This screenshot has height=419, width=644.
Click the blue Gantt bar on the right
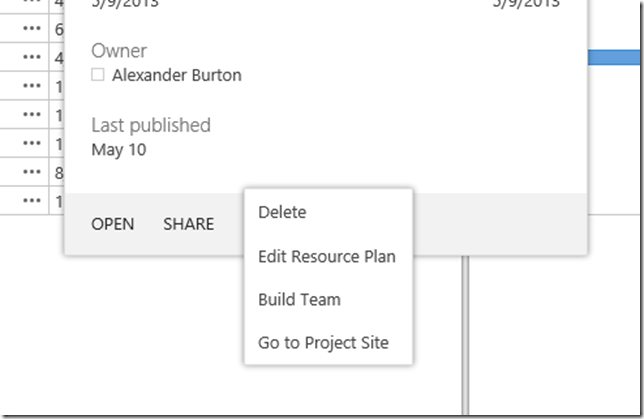click(x=614, y=58)
